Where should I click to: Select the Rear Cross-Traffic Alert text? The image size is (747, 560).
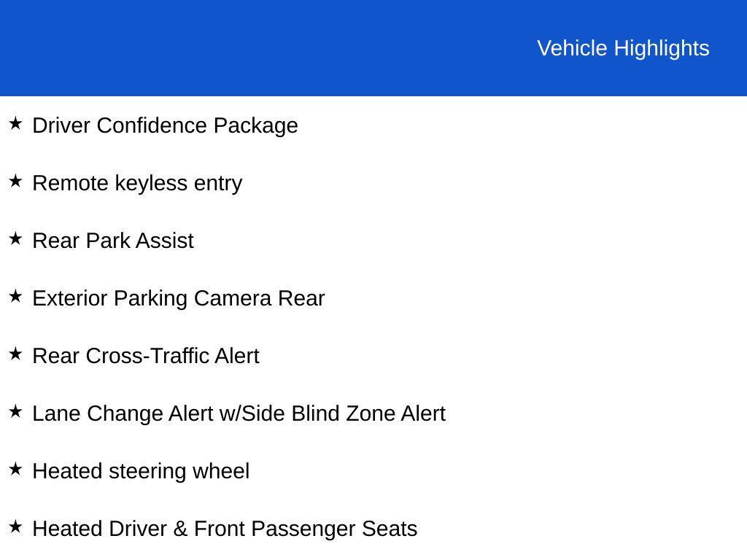[x=146, y=356]
